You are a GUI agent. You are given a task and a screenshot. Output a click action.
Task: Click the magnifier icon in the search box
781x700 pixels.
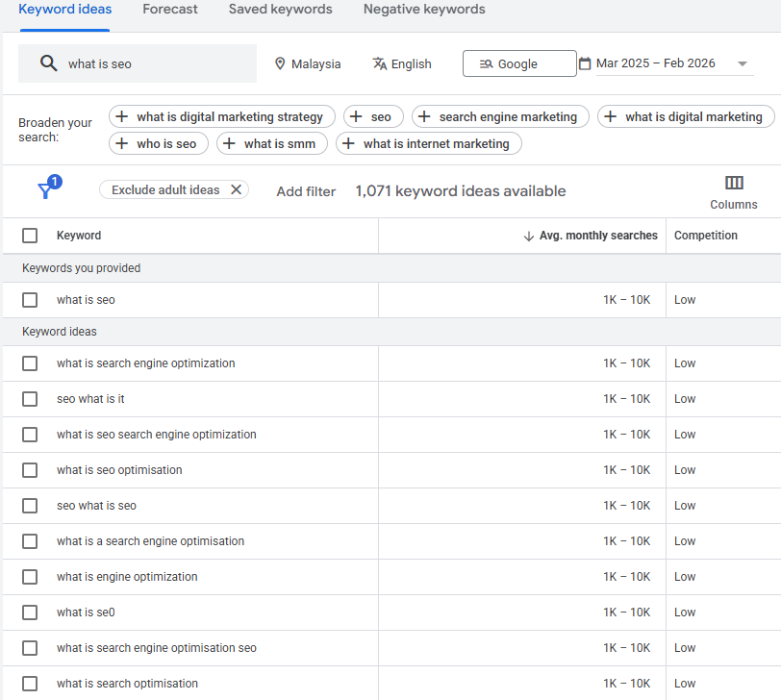(47, 62)
